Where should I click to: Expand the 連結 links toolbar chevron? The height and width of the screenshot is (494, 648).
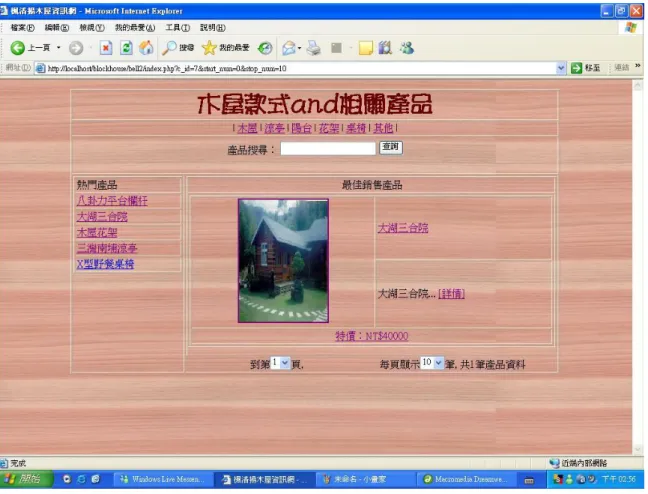pyautogui.click(x=638, y=66)
